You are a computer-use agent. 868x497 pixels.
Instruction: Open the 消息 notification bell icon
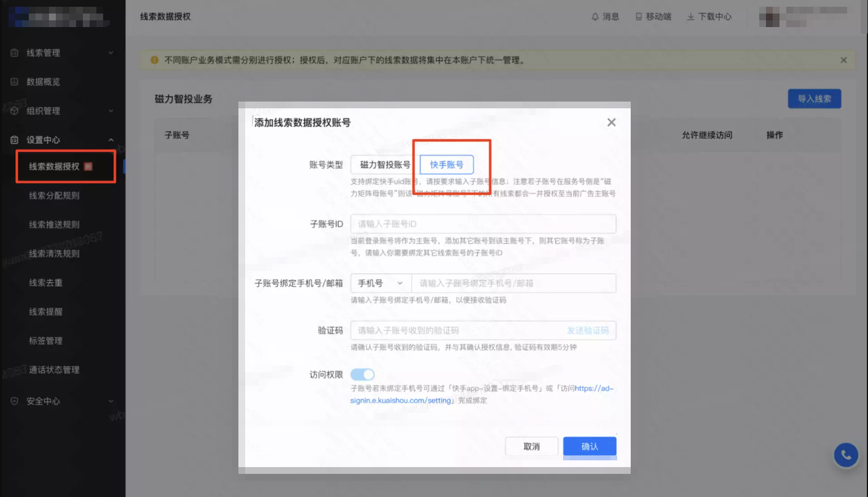[596, 16]
